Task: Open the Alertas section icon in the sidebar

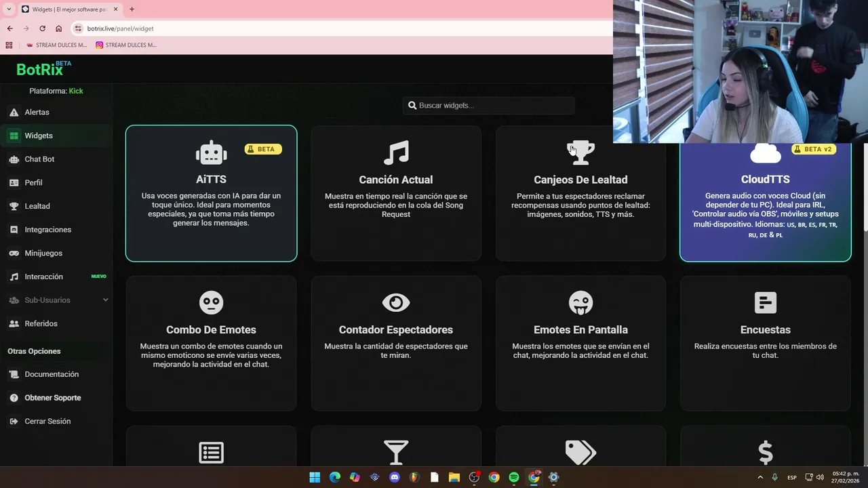Action: tap(14, 112)
